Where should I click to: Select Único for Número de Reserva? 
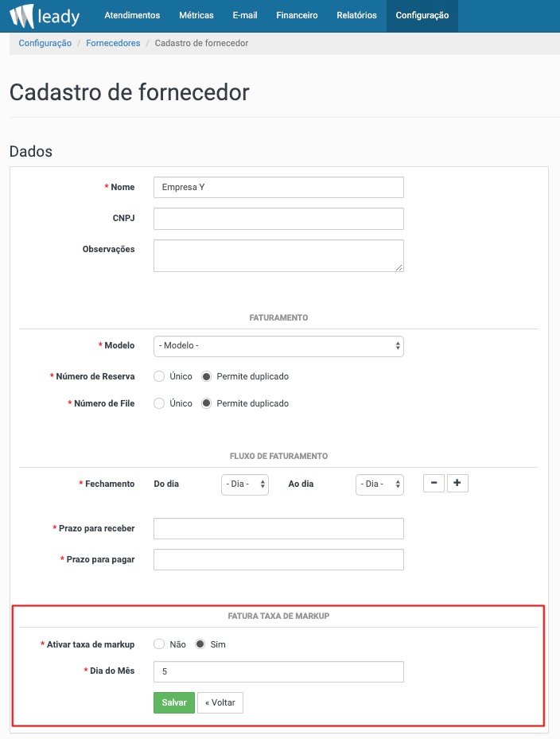[159, 376]
